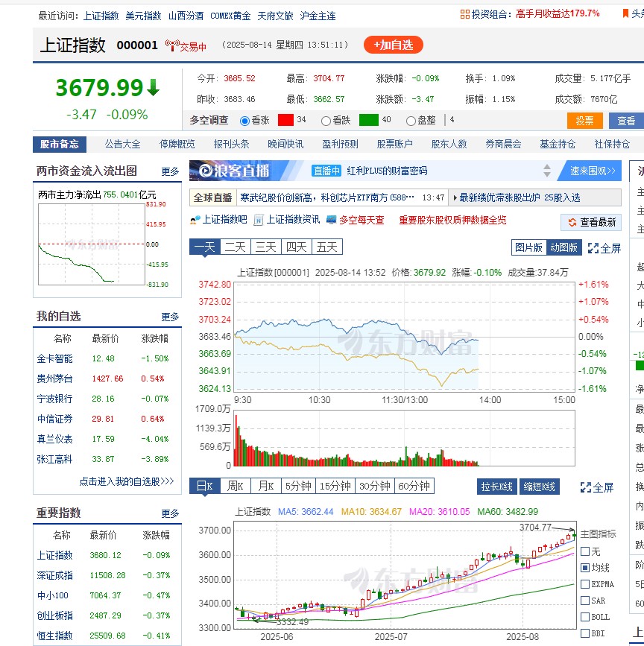Viewport: 644px width, 646px height.
Task: Click the person icon beside 上证指数吧
Action: (x=193, y=221)
